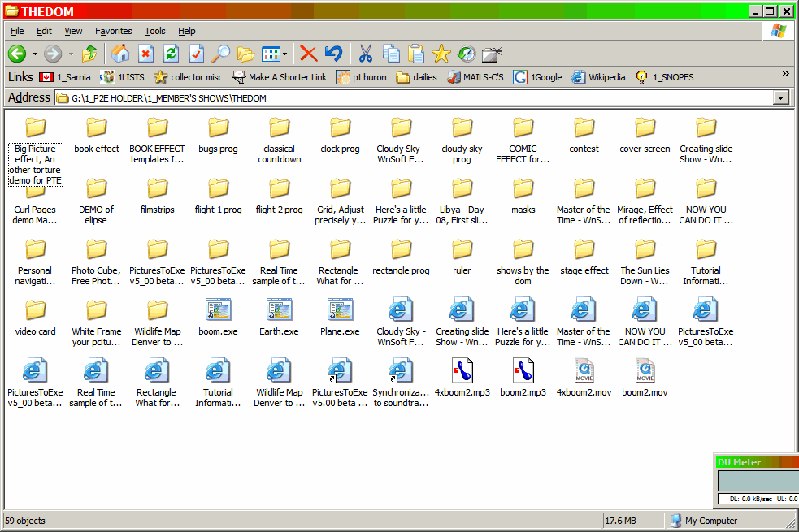Screen dimensions: 799x532
Task: Click the green Back arrow button
Action: click(x=17, y=54)
